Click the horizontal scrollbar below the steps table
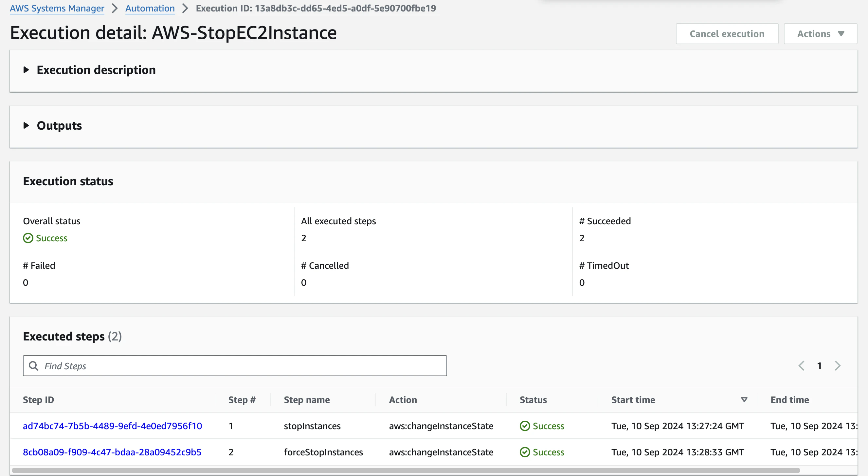This screenshot has height=476, width=868. point(406,470)
